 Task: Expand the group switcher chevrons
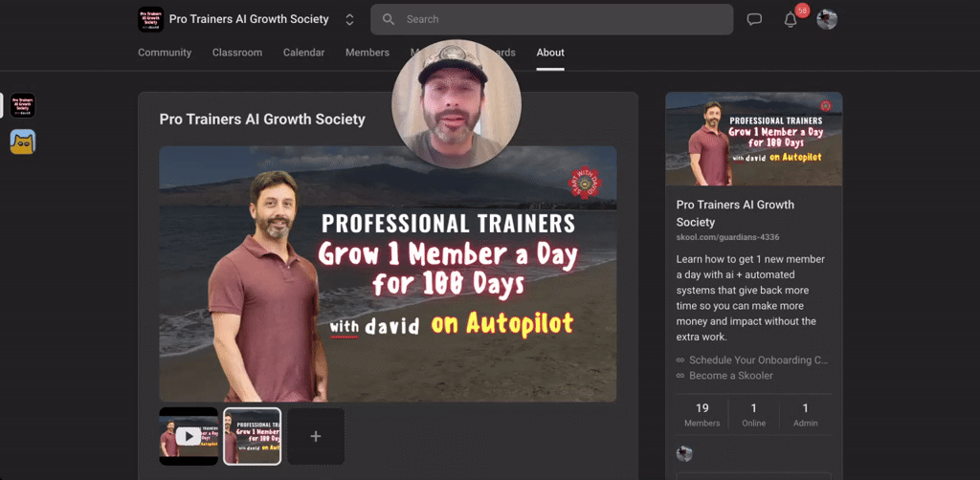[349, 19]
